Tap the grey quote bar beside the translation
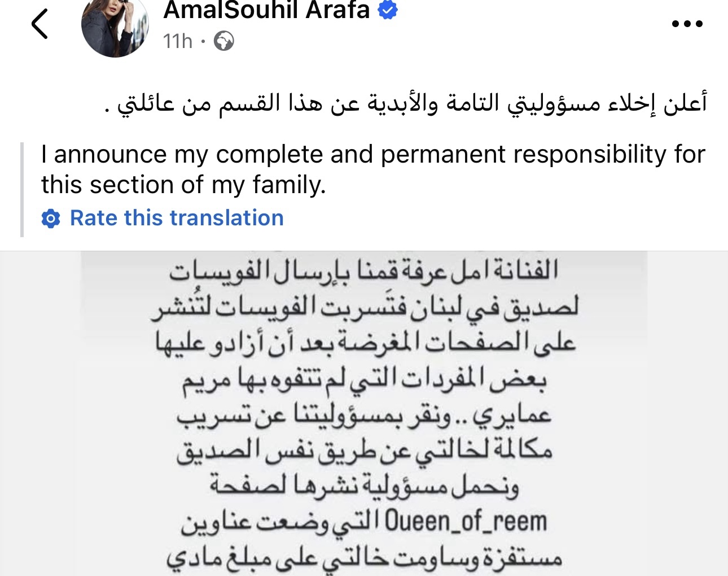Screen dimensions: 728x576 22,189
